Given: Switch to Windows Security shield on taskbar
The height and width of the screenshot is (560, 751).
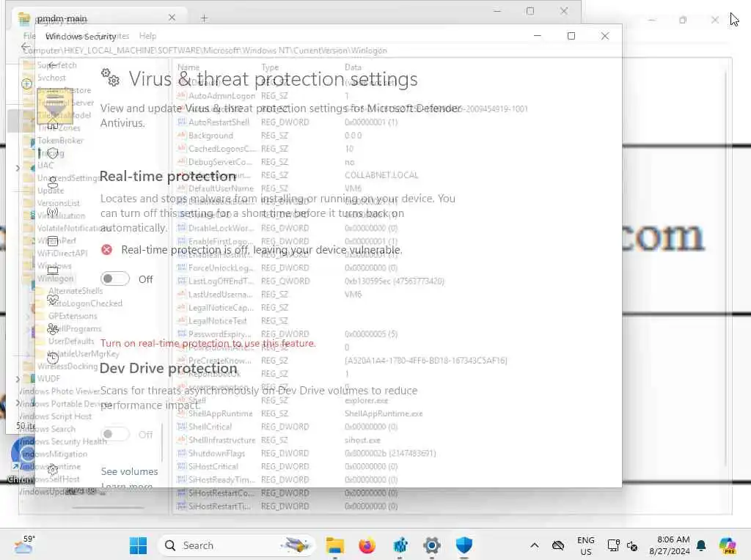Looking at the screenshot, I should coord(464,545).
